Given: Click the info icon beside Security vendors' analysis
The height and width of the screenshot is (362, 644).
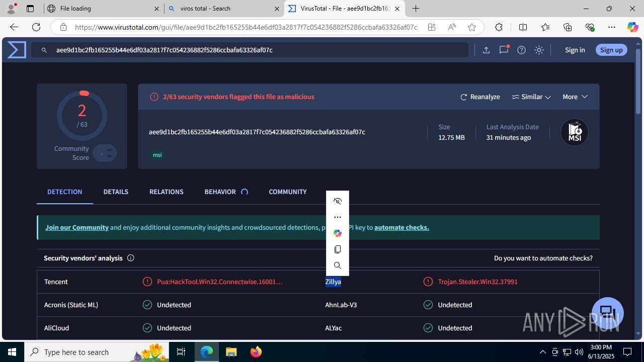Looking at the screenshot, I should 131,258.
